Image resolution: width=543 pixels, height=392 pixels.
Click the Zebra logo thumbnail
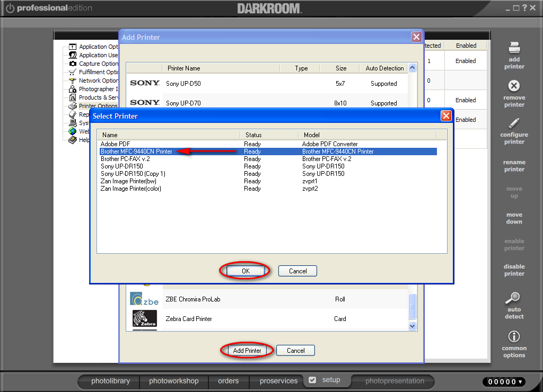tap(144, 318)
